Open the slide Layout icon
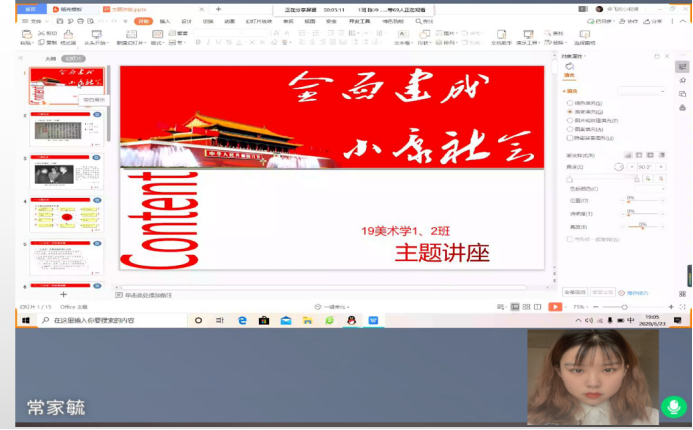693x430 pixels. [157, 34]
